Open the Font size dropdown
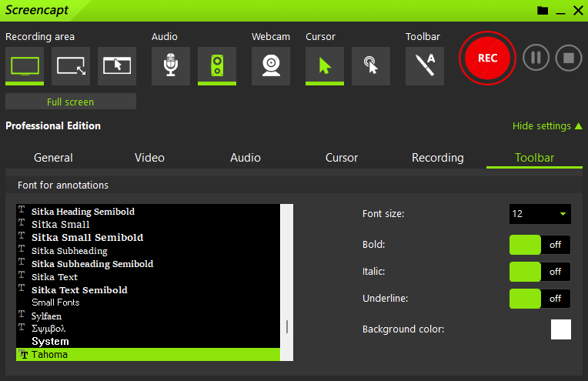The image size is (588, 381). (540, 214)
